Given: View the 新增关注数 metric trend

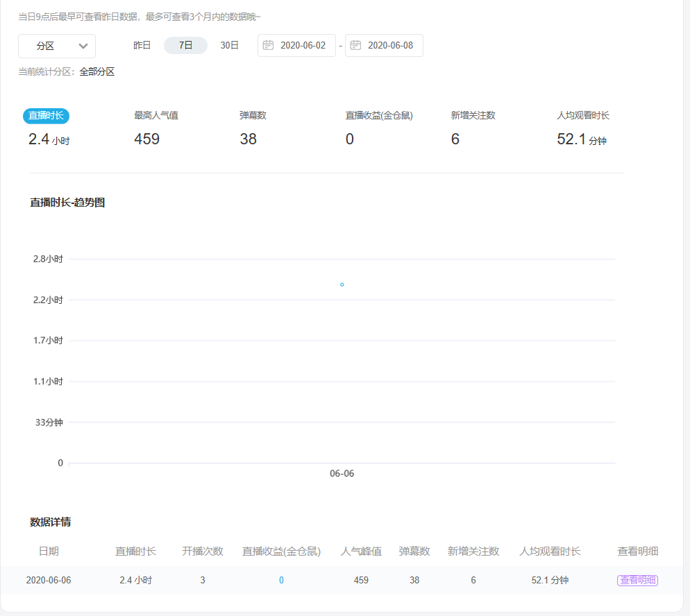Looking at the screenshot, I should point(473,116).
